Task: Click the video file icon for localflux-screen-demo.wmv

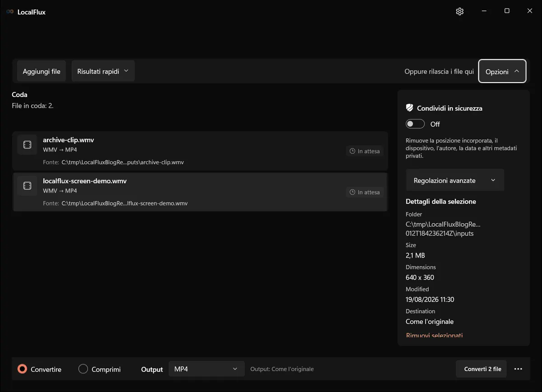Action: [27, 186]
